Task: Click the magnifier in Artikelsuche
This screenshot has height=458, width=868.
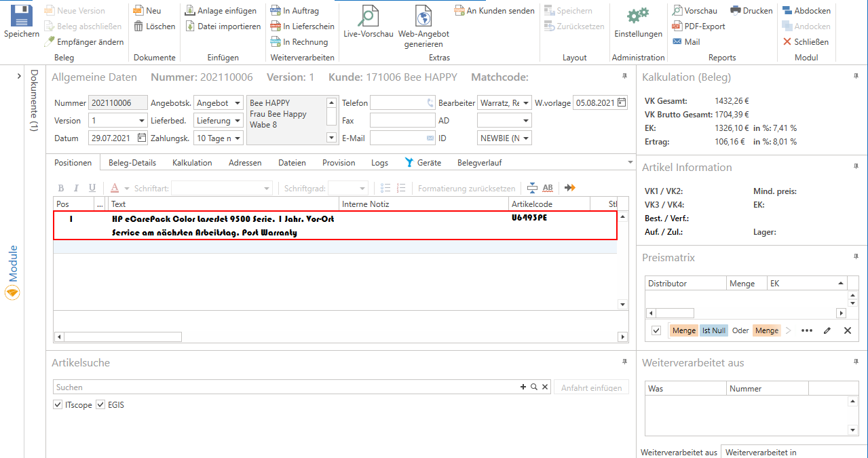Action: [x=534, y=387]
